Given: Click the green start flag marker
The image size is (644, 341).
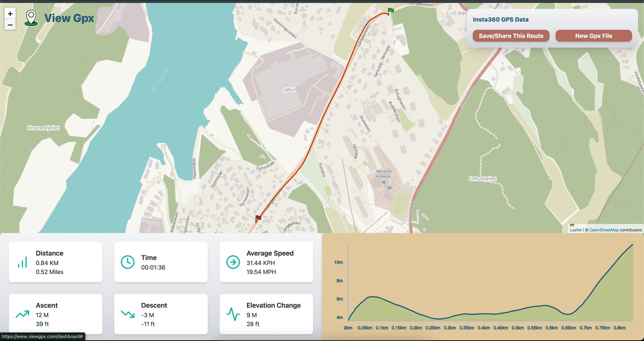Looking at the screenshot, I should 390,11.
